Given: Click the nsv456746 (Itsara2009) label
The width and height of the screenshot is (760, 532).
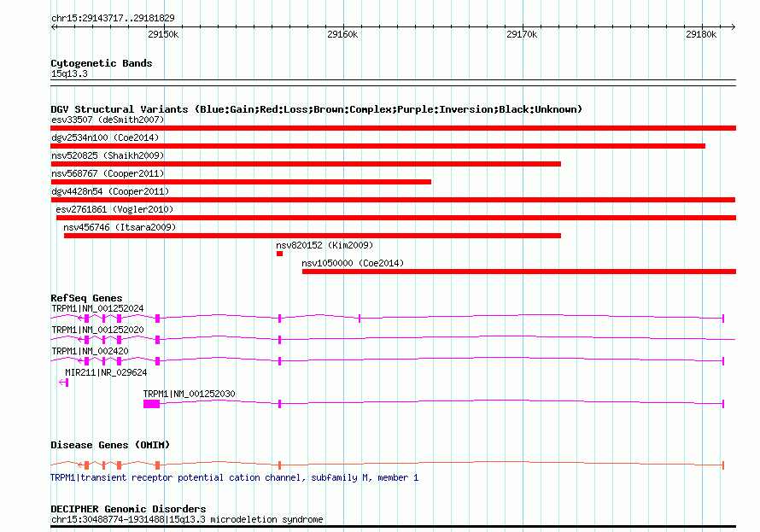Looking at the screenshot, I should 120,227.
